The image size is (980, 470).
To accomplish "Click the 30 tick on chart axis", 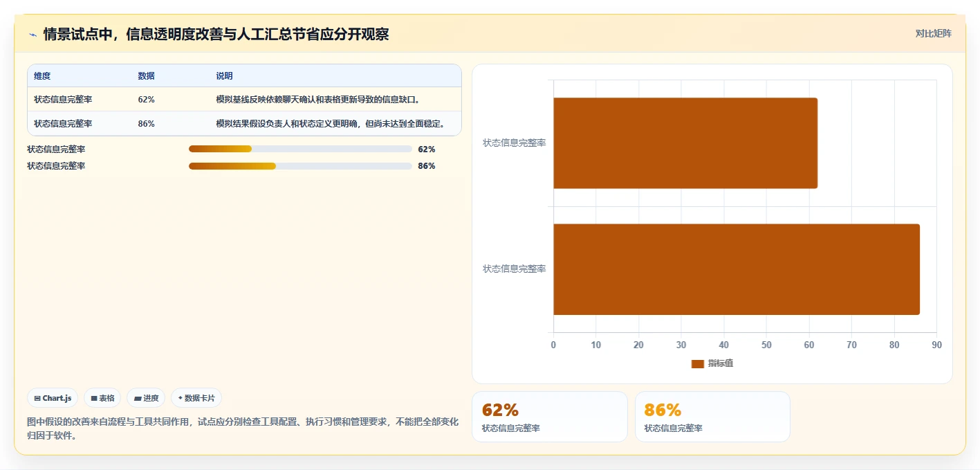I will [681, 345].
